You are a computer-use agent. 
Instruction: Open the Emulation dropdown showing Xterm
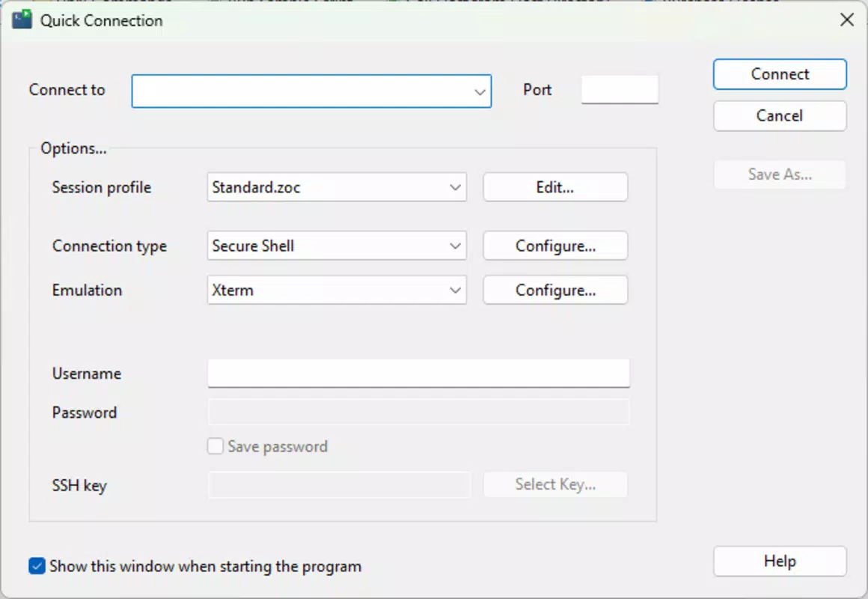coord(337,290)
